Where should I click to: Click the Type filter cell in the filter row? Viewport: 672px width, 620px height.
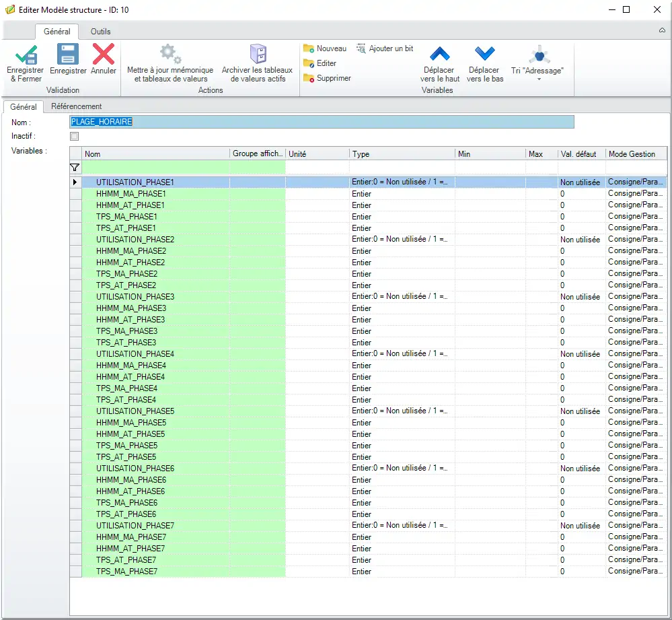(402, 168)
